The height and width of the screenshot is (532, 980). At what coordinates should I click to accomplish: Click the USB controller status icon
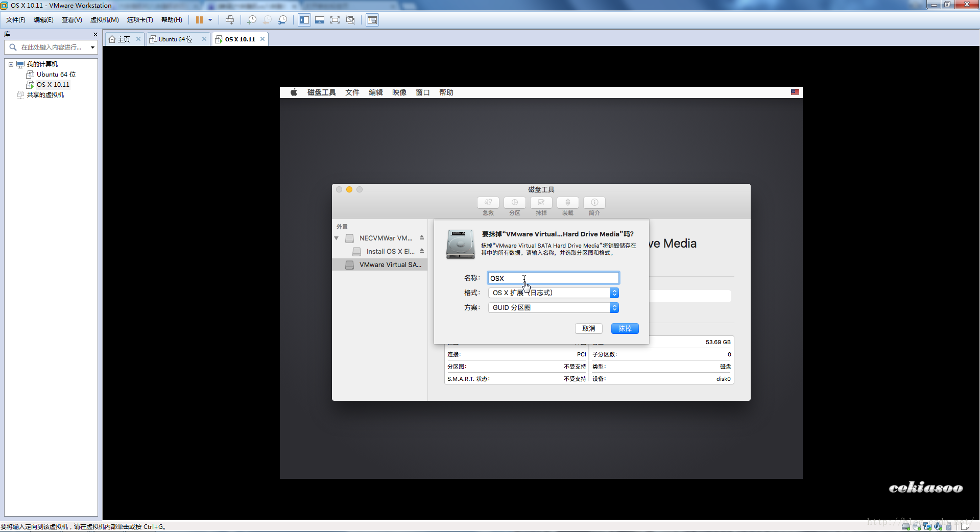[x=949, y=526]
